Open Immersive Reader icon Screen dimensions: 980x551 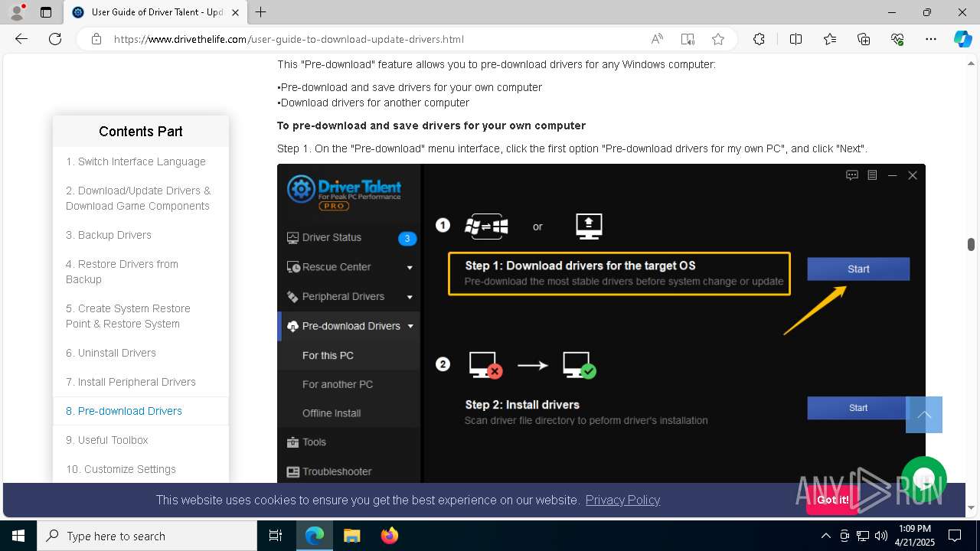(688, 39)
